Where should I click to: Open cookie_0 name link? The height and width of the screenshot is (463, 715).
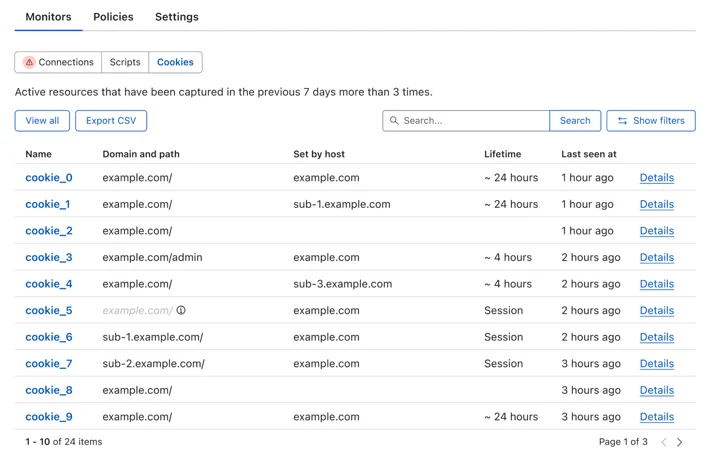pyautogui.click(x=49, y=177)
